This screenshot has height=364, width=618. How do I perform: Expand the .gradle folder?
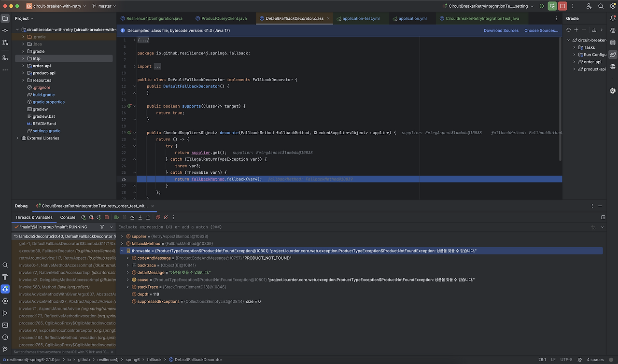coord(23,37)
